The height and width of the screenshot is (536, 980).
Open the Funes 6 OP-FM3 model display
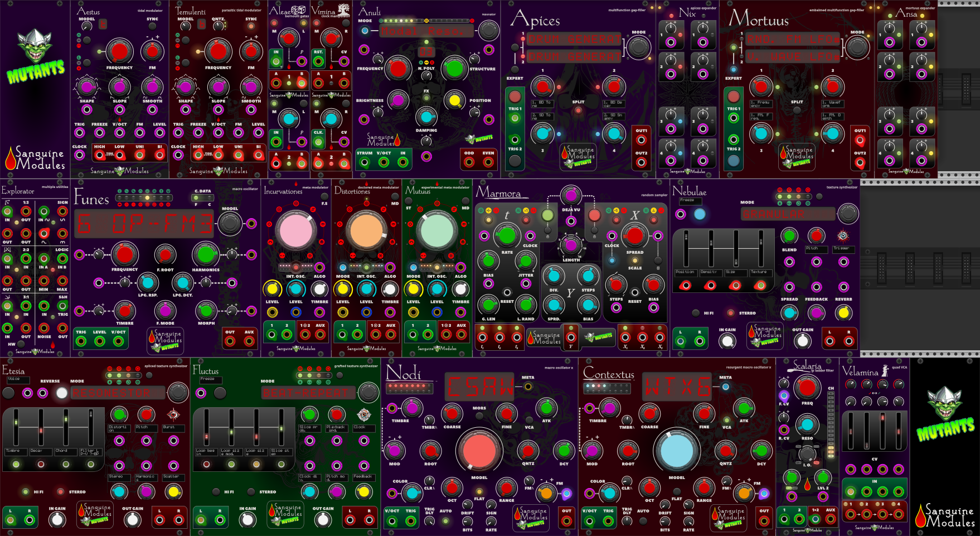[x=145, y=224]
